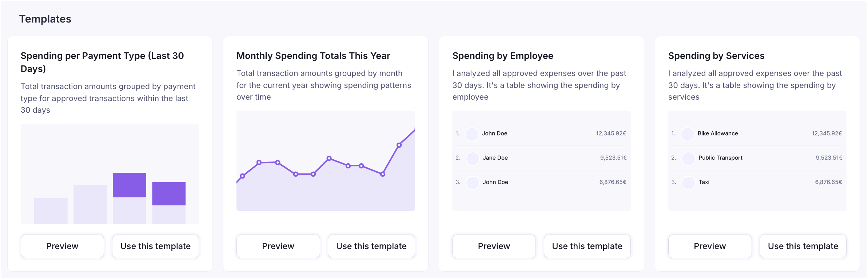
Task: Click the Taxi service icon
Action: pyautogui.click(x=688, y=183)
